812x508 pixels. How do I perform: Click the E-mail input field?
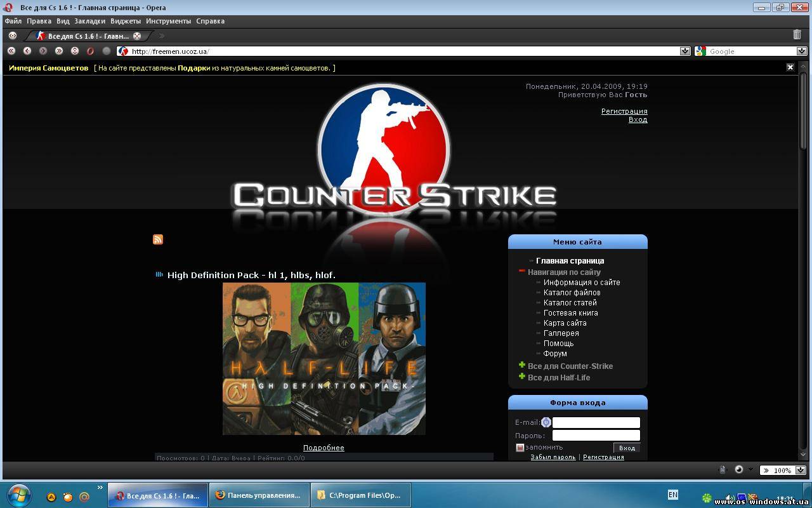point(596,422)
